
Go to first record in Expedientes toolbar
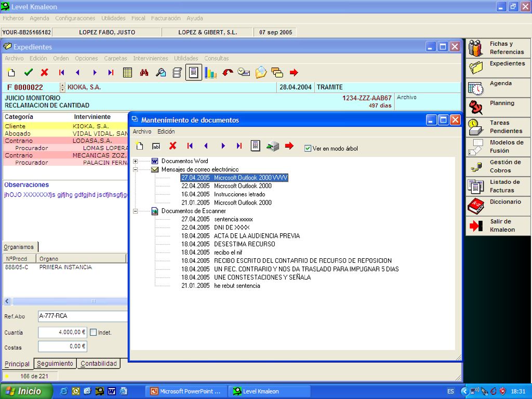pos(61,72)
